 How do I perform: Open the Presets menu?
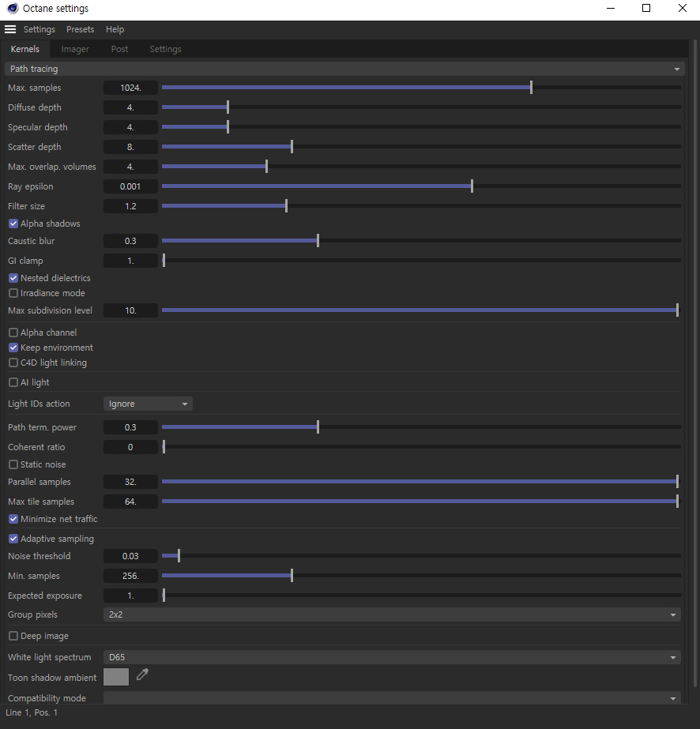pyautogui.click(x=80, y=29)
